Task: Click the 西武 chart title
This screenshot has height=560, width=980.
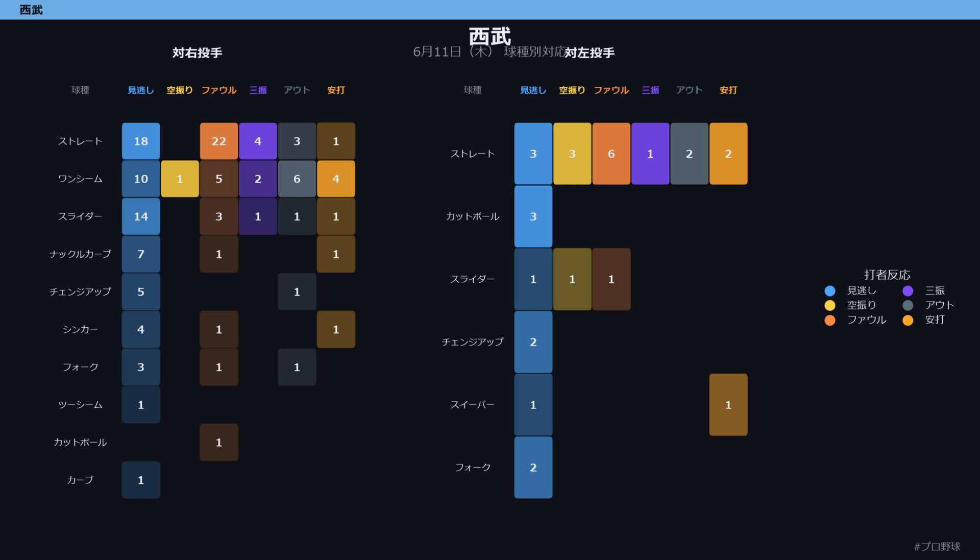Action: [490, 36]
